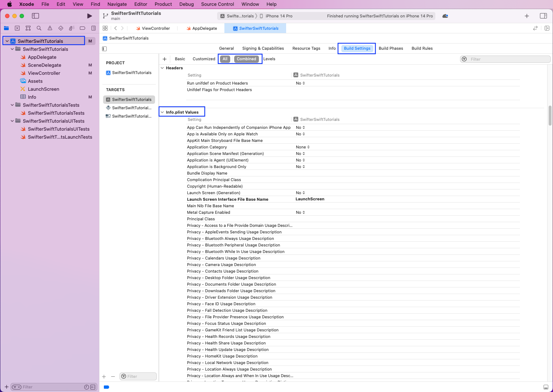Hide the project and targets list
The image size is (553, 392).
click(105, 49)
